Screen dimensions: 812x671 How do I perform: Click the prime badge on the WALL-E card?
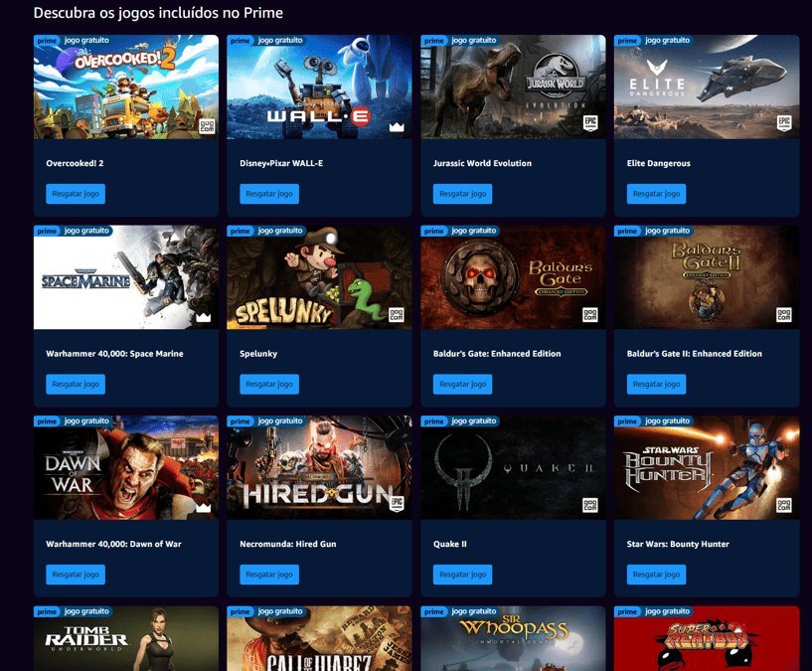[x=241, y=41]
